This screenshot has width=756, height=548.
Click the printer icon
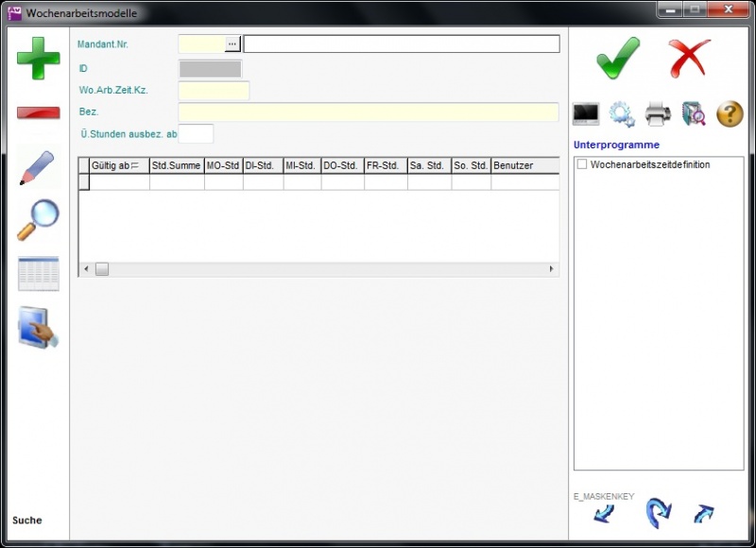point(658,114)
